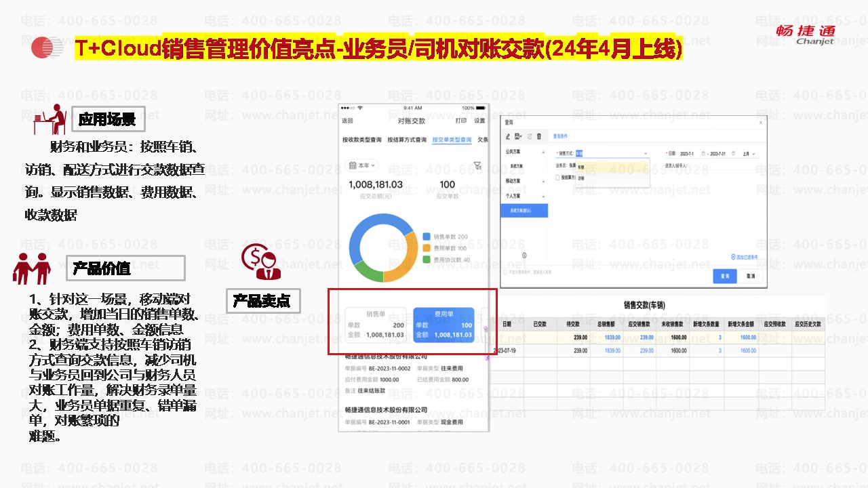Tap the 设置 button in mobile header

[x=479, y=121]
